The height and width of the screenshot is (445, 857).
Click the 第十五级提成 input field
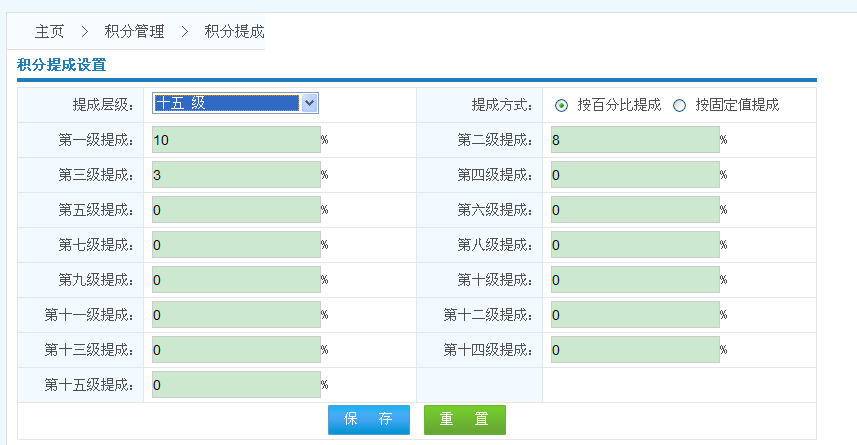[x=236, y=385]
